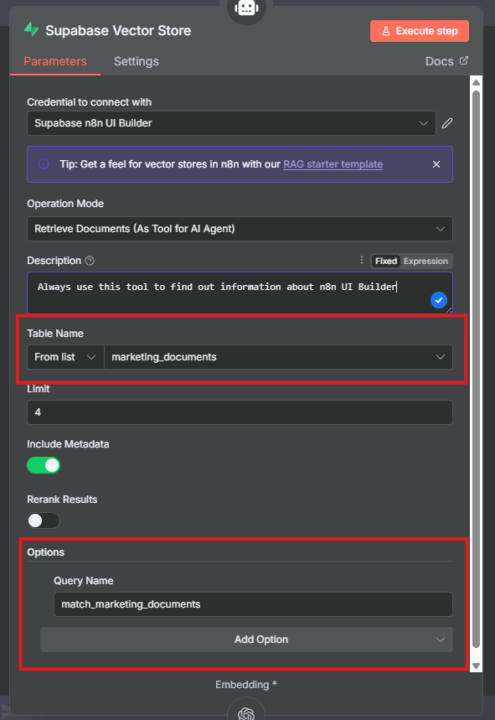This screenshot has height=720, width=495.
Task: Click the Execute step button
Action: pyautogui.click(x=420, y=31)
